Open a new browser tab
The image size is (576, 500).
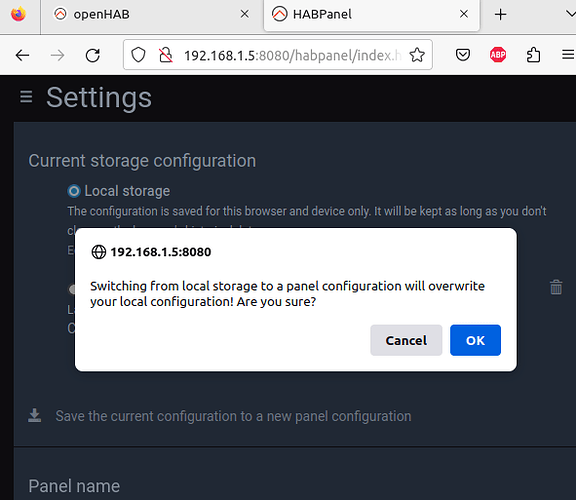click(x=500, y=15)
